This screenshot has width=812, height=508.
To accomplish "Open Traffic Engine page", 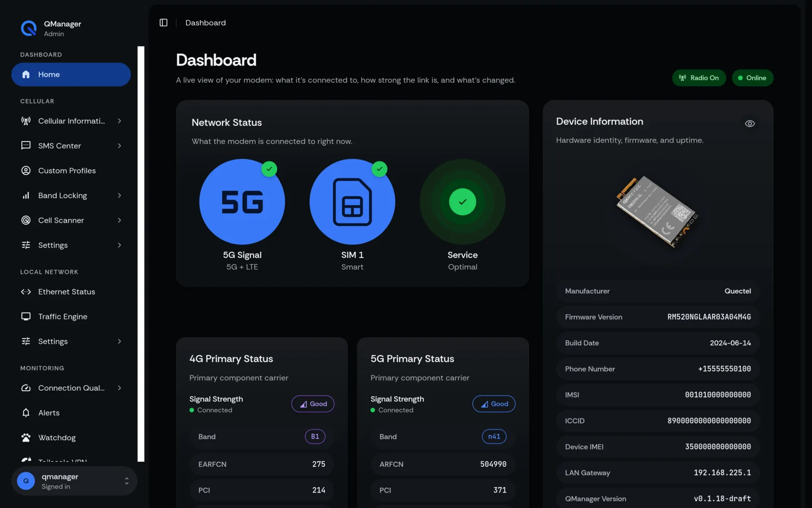I will point(71,316).
